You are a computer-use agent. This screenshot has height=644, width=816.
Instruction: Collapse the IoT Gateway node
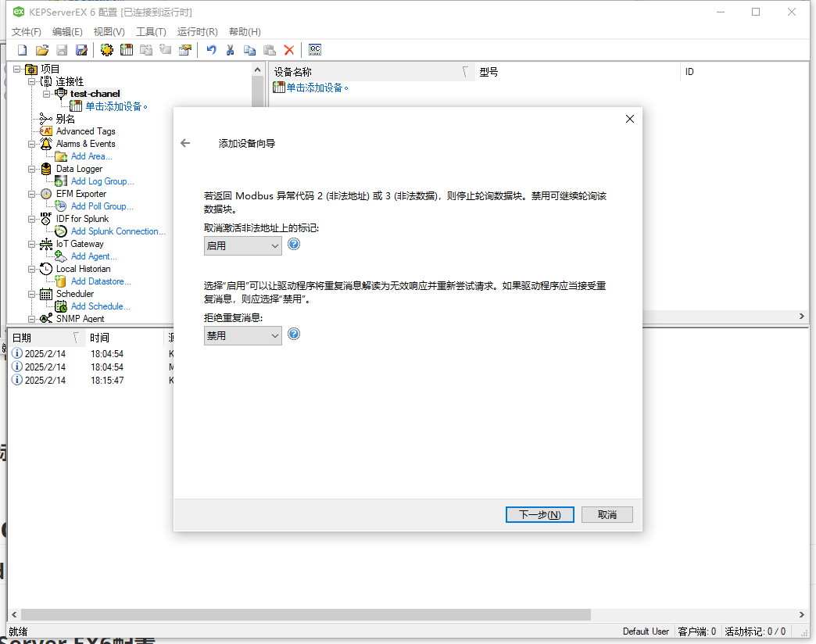tap(31, 243)
